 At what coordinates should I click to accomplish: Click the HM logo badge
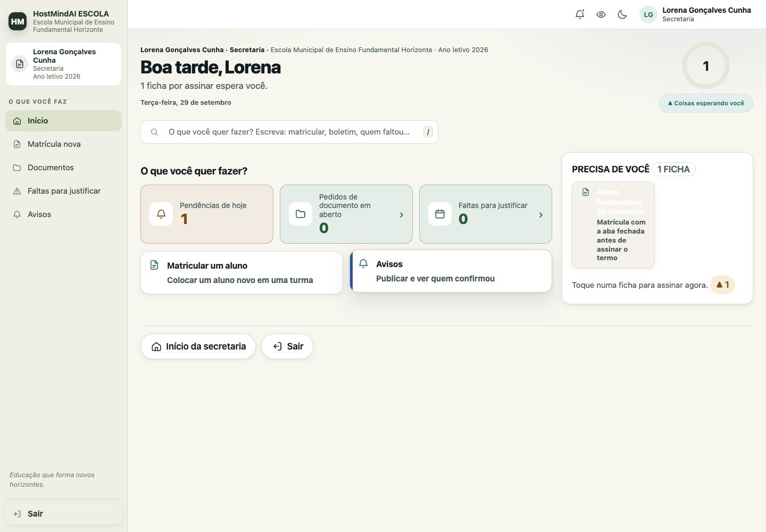(x=18, y=21)
